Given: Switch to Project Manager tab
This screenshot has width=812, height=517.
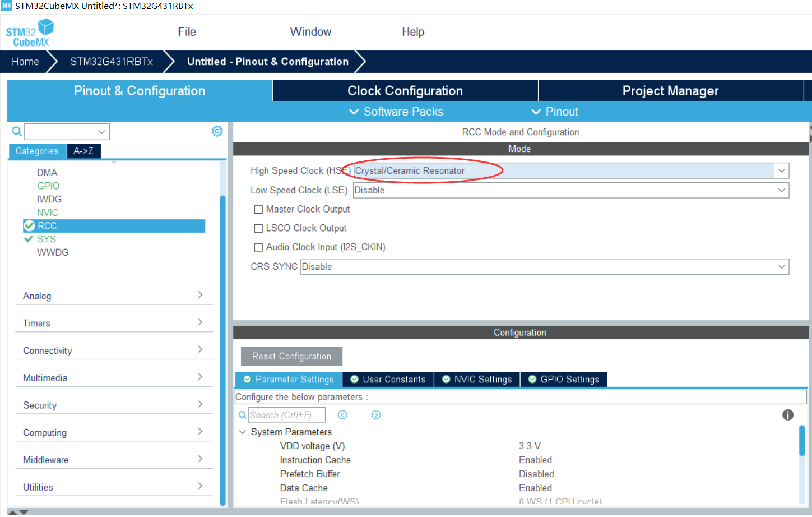Looking at the screenshot, I should 670,91.
